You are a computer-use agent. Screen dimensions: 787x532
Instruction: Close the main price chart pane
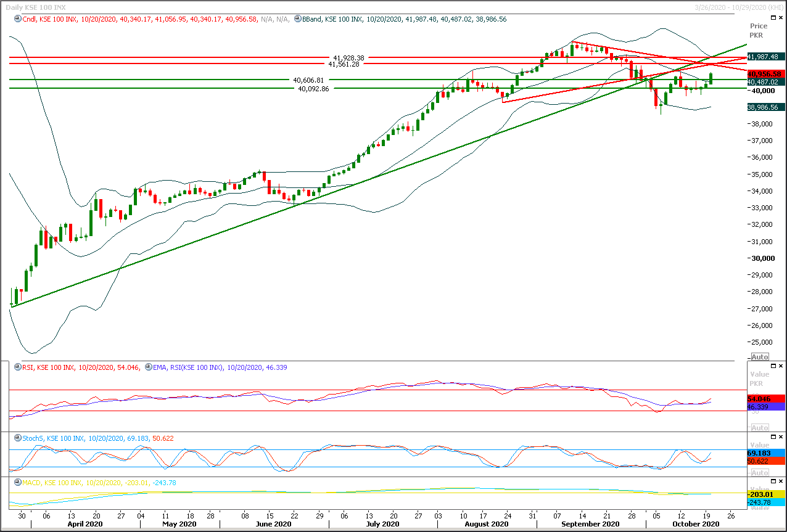[x=781, y=19]
